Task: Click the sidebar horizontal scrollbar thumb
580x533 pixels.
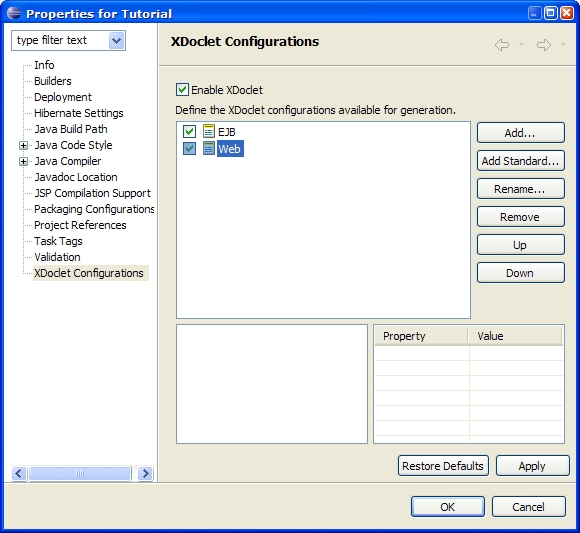Action: point(80,473)
